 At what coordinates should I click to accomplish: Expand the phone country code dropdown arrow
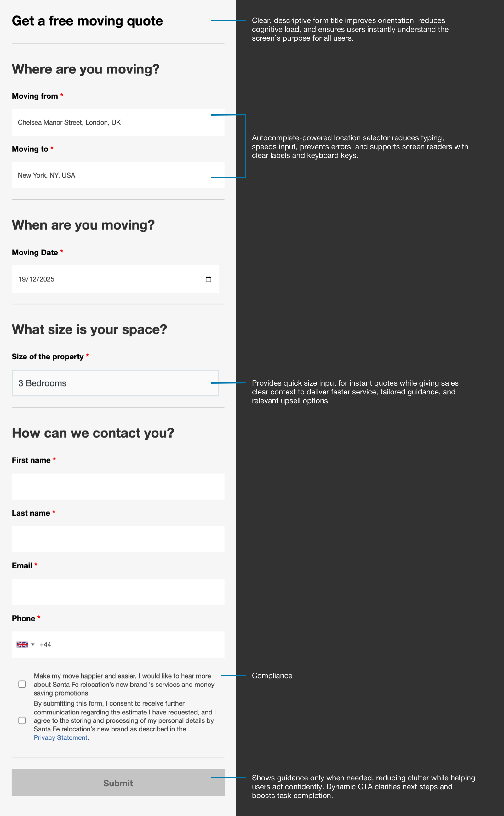[x=33, y=644]
